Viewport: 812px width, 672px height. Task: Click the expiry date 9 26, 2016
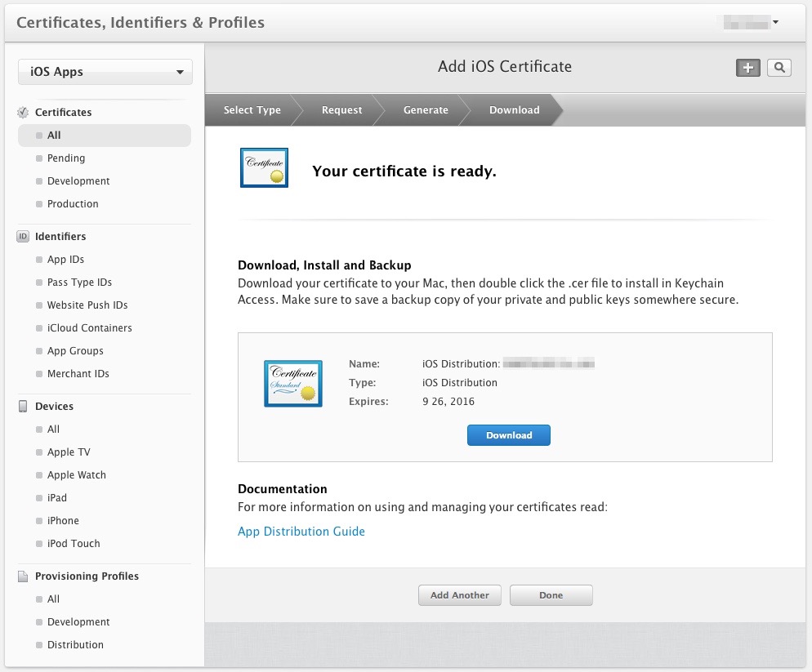[x=448, y=402]
